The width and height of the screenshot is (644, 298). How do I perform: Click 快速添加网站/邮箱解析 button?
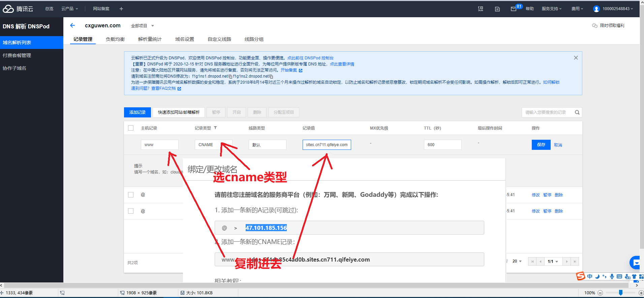(179, 112)
